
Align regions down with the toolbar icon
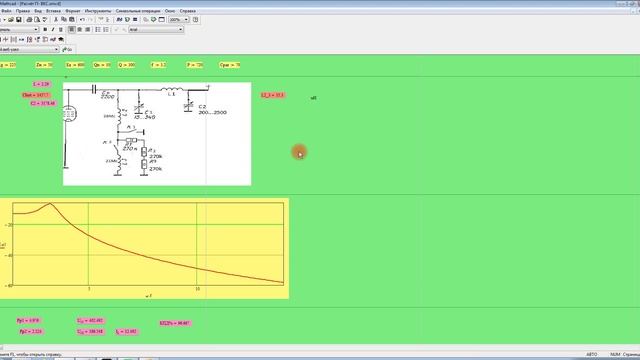click(108, 20)
